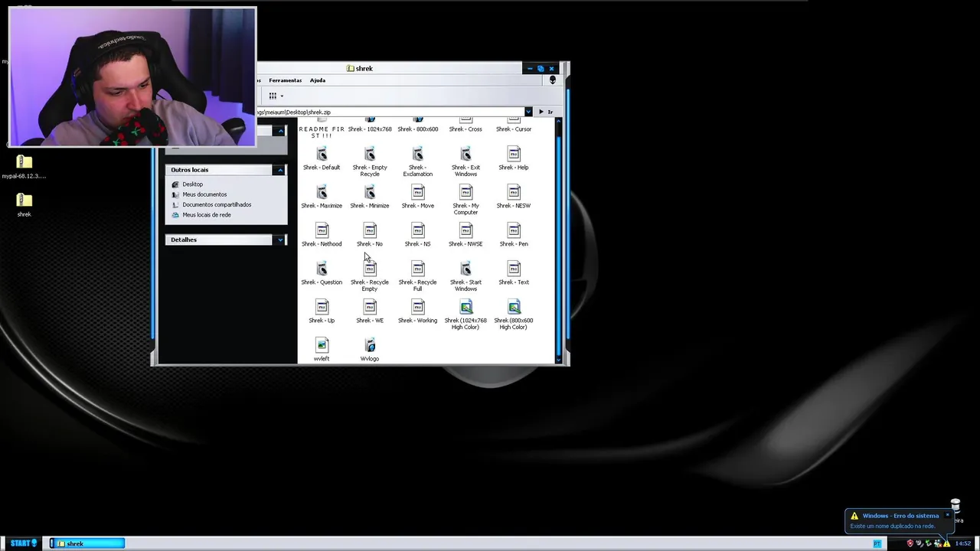Select the Shrek - 800x600 file
Screen dimensions: 980x551
point(417,126)
